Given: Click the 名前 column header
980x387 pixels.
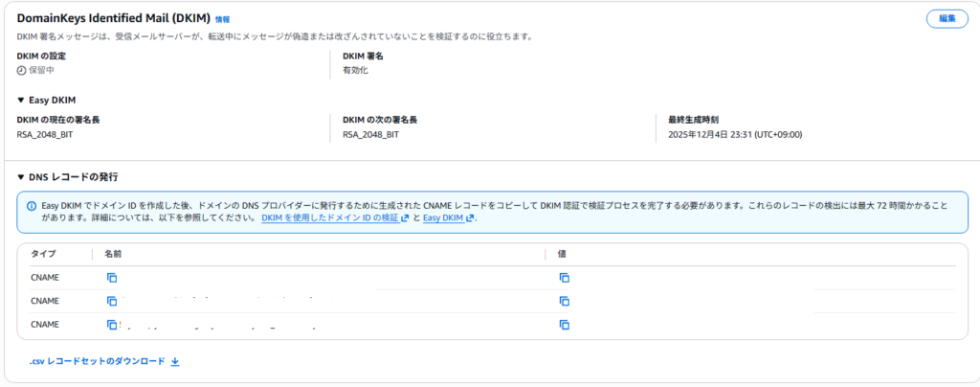Looking at the screenshot, I should tap(113, 255).
